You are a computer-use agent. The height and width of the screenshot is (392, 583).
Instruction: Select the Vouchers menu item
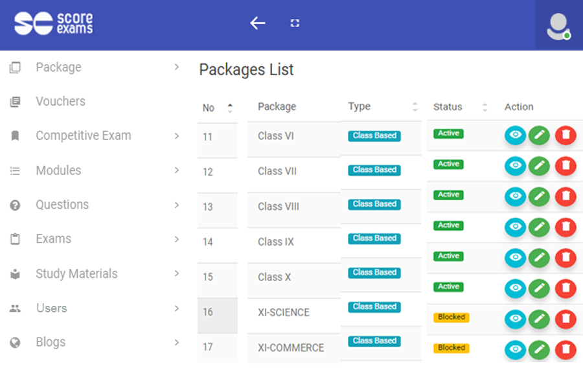[59, 101]
